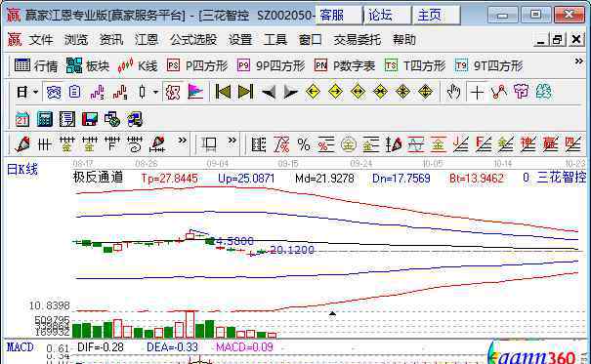The width and height of the screenshot is (591, 364).
Task: Jump to last bar icon
Action: (x=246, y=92)
